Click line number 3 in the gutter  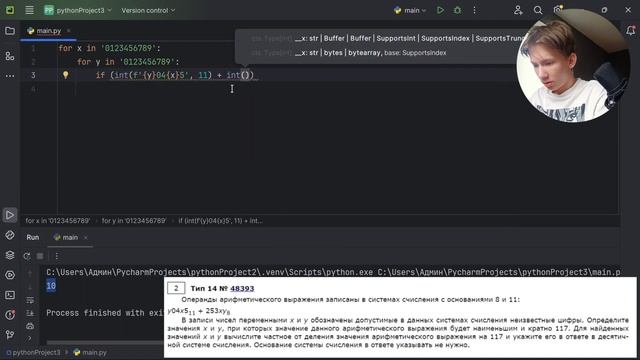[x=33, y=75]
